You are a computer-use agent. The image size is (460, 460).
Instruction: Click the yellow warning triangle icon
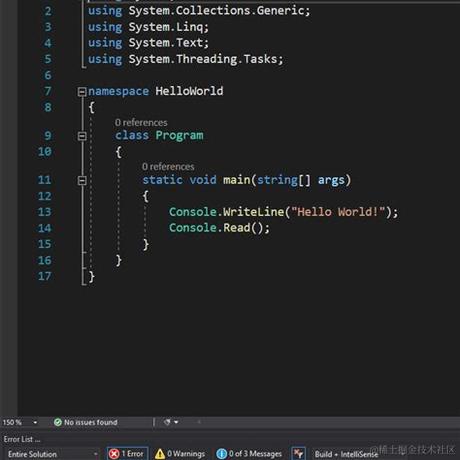[x=160, y=454]
